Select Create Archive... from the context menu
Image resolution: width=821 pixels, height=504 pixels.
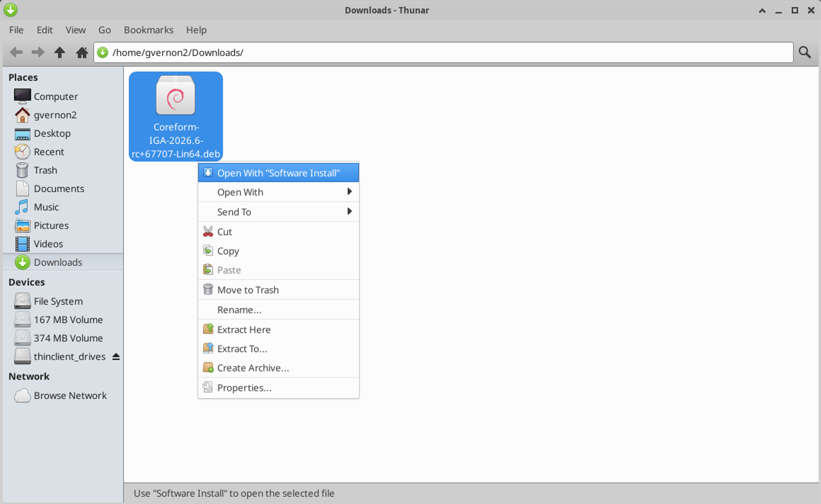279,368
